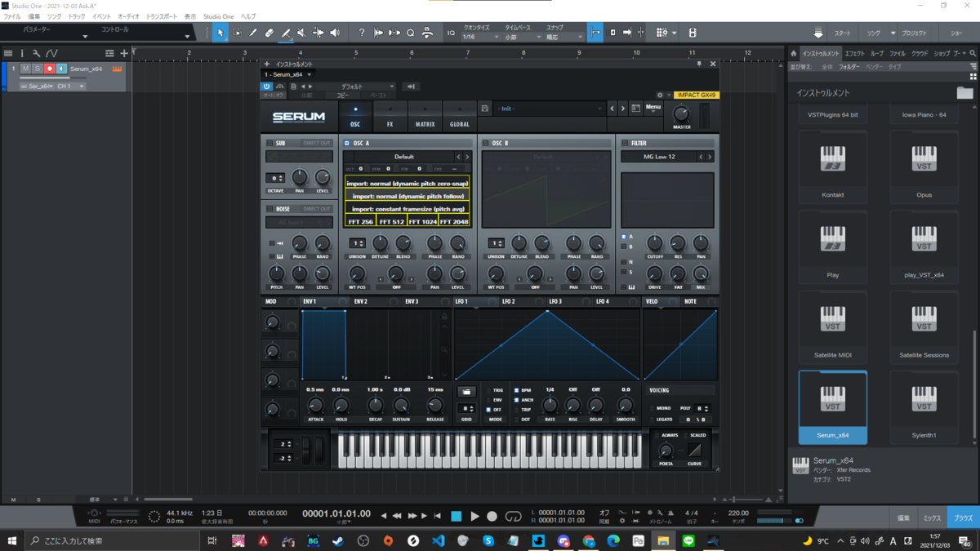Open the Quantize 1/16 dropdown

coord(480,37)
